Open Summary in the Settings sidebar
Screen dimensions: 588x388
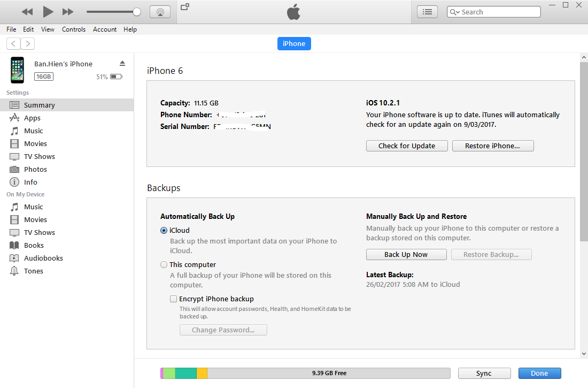pyautogui.click(x=67, y=105)
